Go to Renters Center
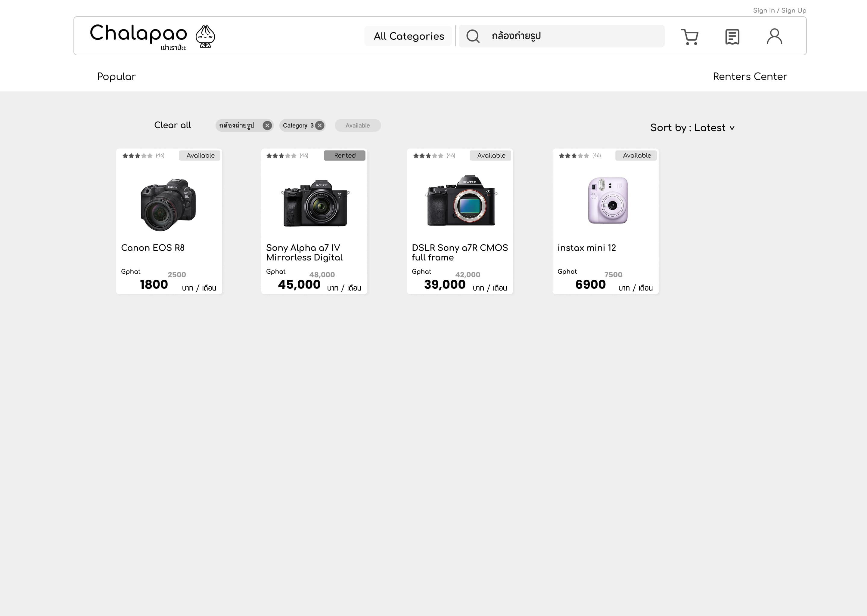Viewport: 867px width, 616px height. [750, 77]
